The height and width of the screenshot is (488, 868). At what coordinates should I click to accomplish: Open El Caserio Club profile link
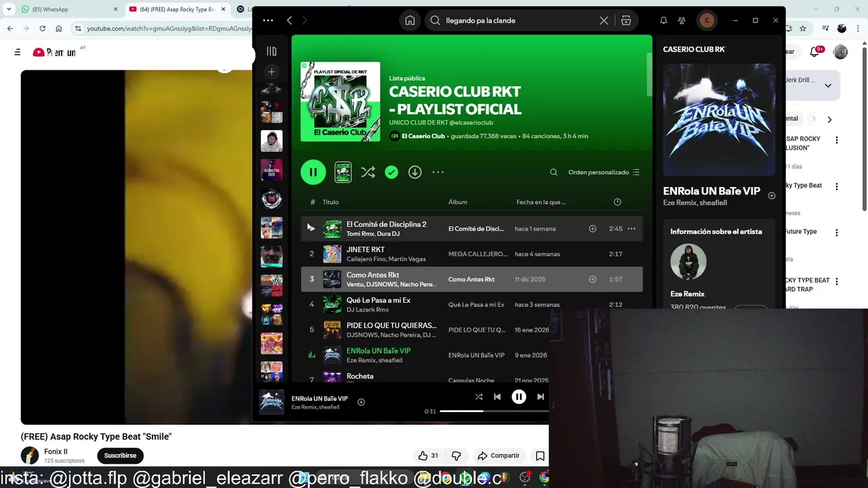(423, 136)
